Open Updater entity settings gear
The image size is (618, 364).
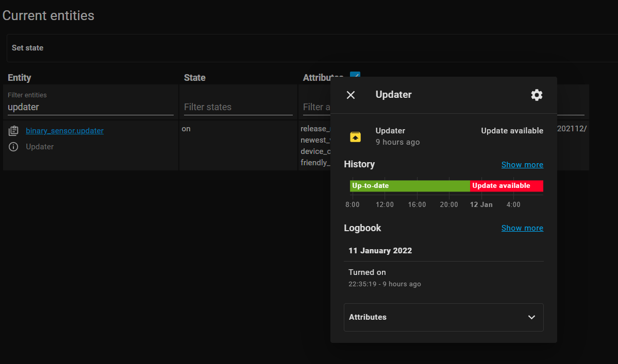point(537,95)
